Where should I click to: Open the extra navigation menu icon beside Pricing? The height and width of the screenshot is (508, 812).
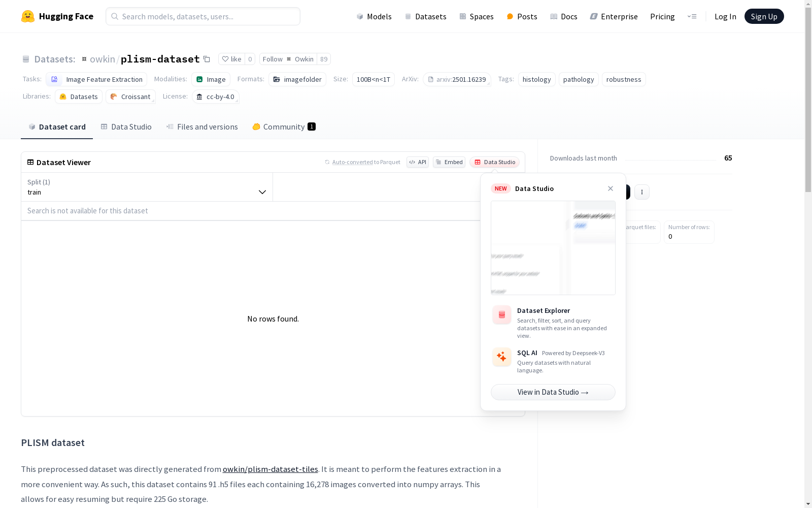tap(692, 16)
